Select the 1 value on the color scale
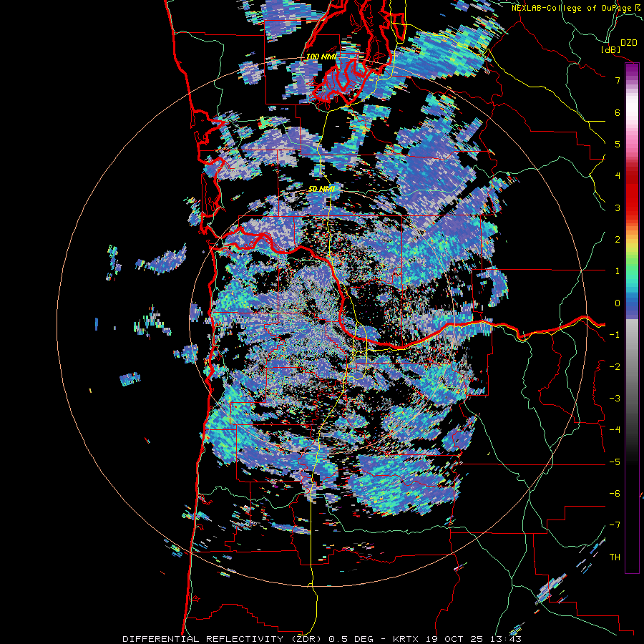 point(618,271)
